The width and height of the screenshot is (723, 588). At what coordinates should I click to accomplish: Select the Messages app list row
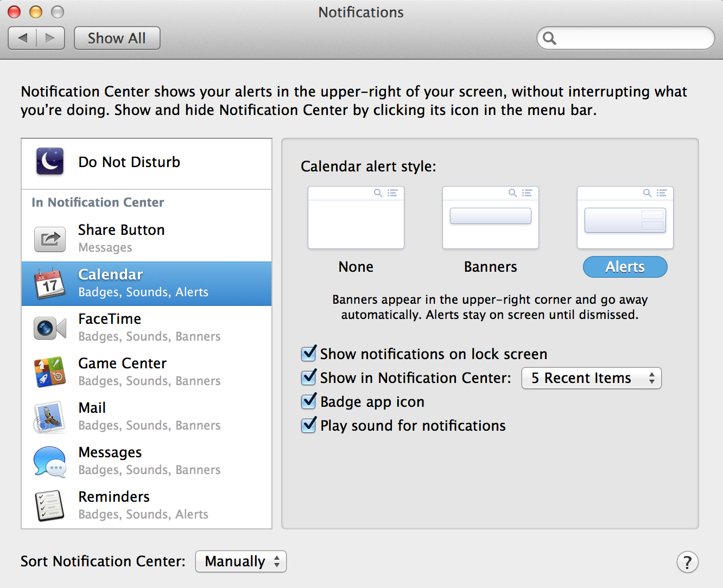[x=147, y=462]
